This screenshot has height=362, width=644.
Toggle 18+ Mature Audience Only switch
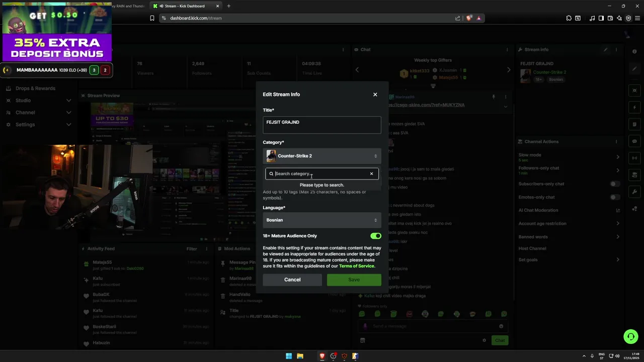pos(376,236)
